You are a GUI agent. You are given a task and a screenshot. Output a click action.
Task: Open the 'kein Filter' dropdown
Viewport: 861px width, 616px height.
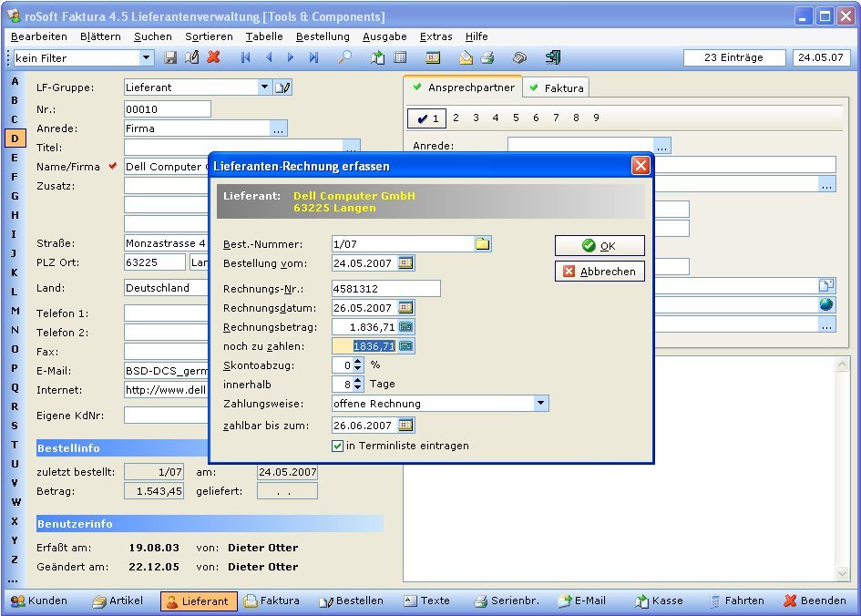pyautogui.click(x=146, y=57)
